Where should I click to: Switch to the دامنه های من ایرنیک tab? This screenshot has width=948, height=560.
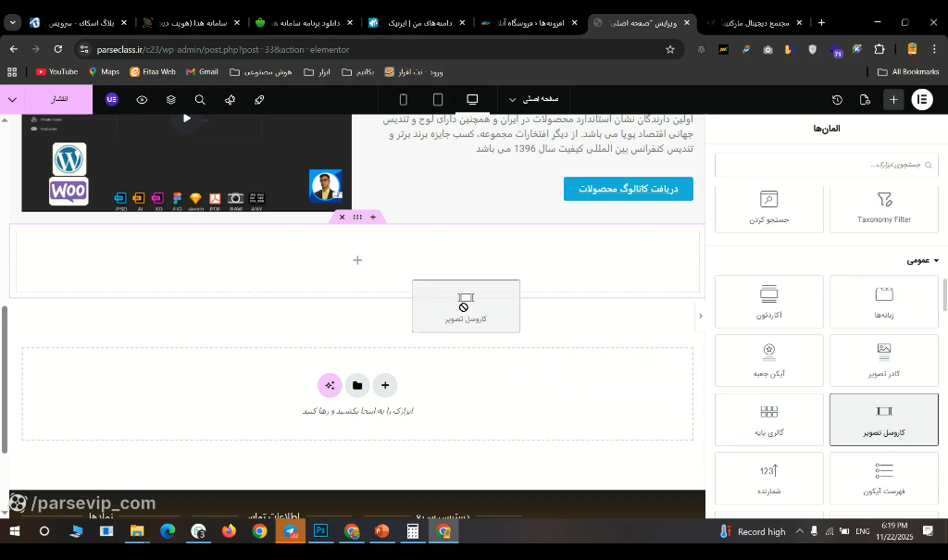pyautogui.click(x=418, y=23)
